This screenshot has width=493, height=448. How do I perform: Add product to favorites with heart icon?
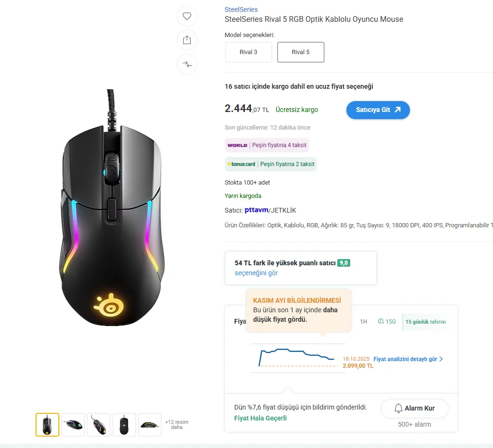[187, 16]
